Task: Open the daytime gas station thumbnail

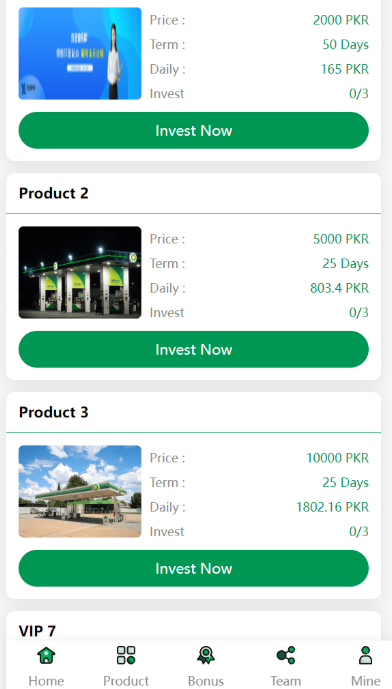Action: tap(80, 491)
